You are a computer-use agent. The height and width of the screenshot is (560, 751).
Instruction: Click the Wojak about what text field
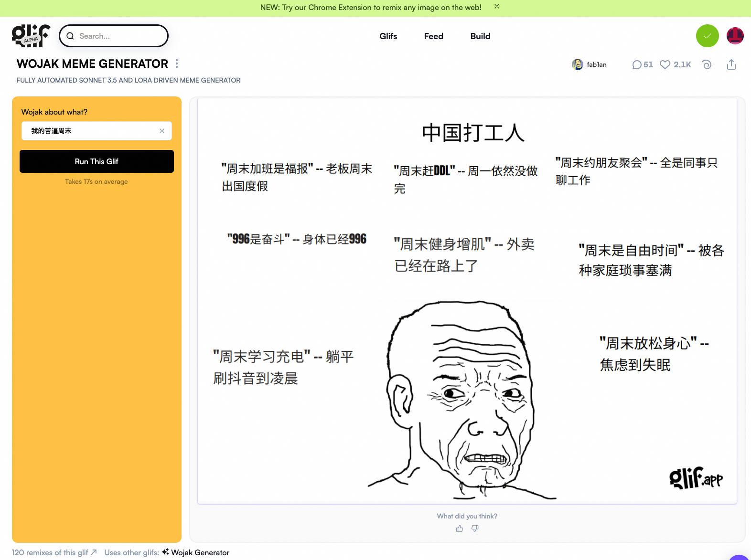(97, 131)
